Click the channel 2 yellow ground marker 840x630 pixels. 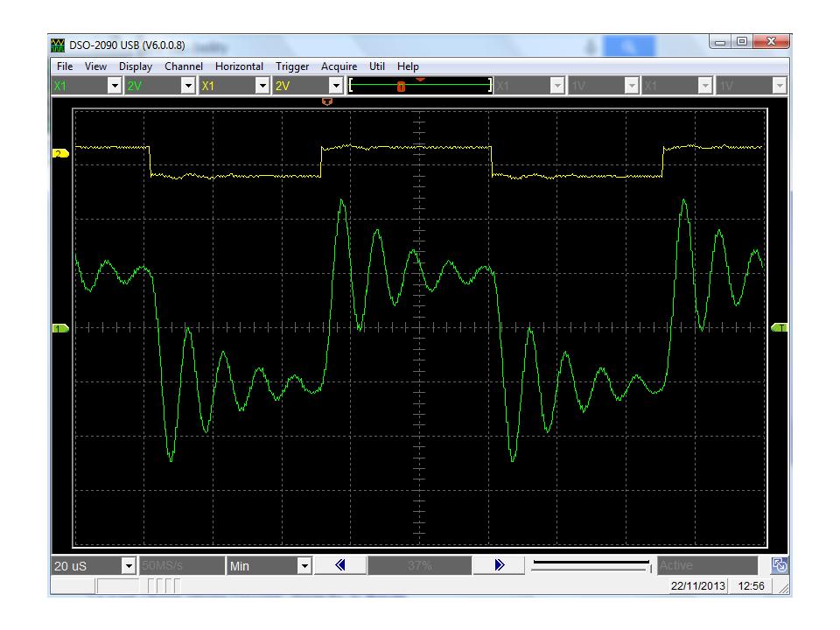60,154
